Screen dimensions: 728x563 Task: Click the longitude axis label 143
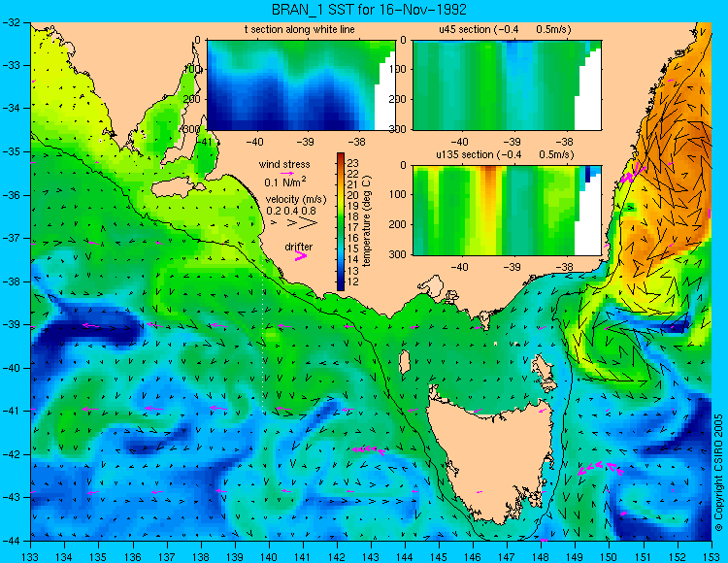click(371, 557)
